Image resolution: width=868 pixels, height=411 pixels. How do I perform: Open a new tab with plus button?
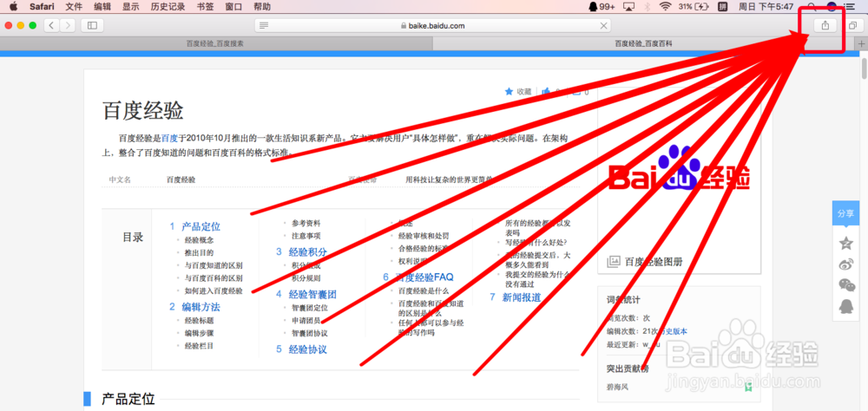pos(861,43)
